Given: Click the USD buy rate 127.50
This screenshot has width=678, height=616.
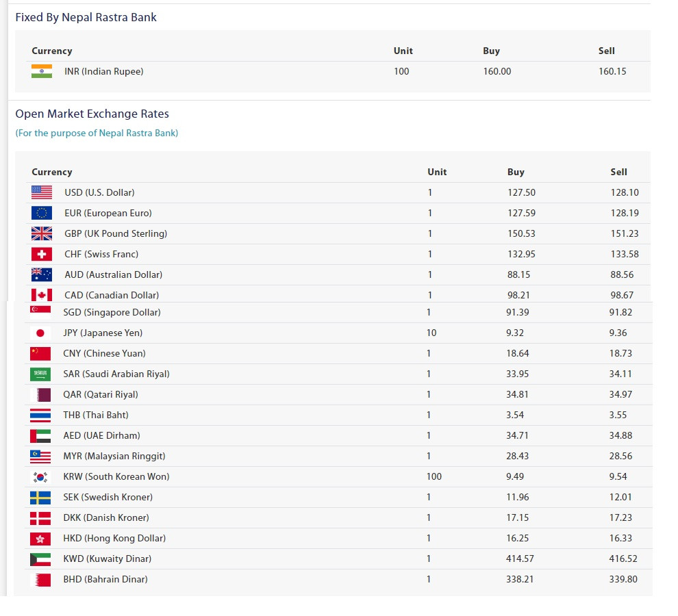Looking at the screenshot, I should point(521,192).
